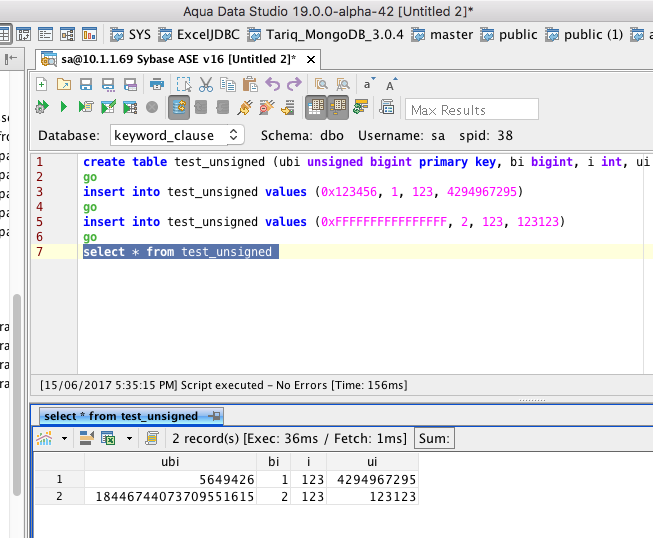Screen dimensions: 653x538
Task: Toggle the grid results view button
Action: pos(316,107)
